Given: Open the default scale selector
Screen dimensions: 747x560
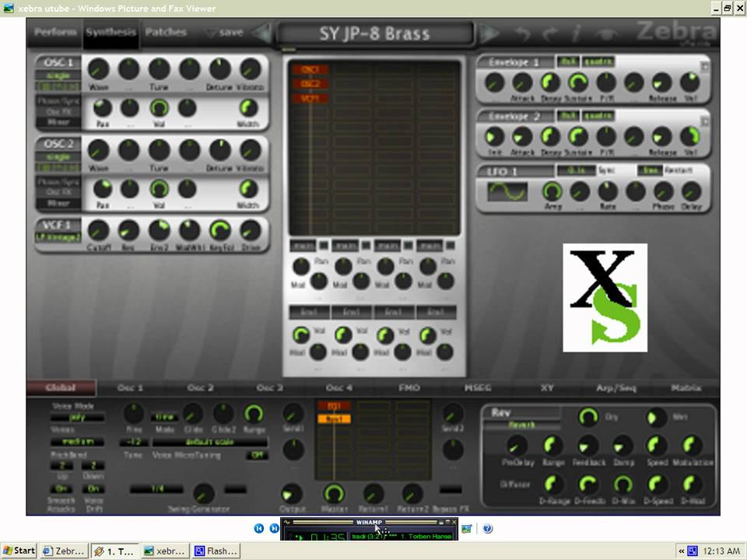Looking at the screenshot, I should [209, 442].
